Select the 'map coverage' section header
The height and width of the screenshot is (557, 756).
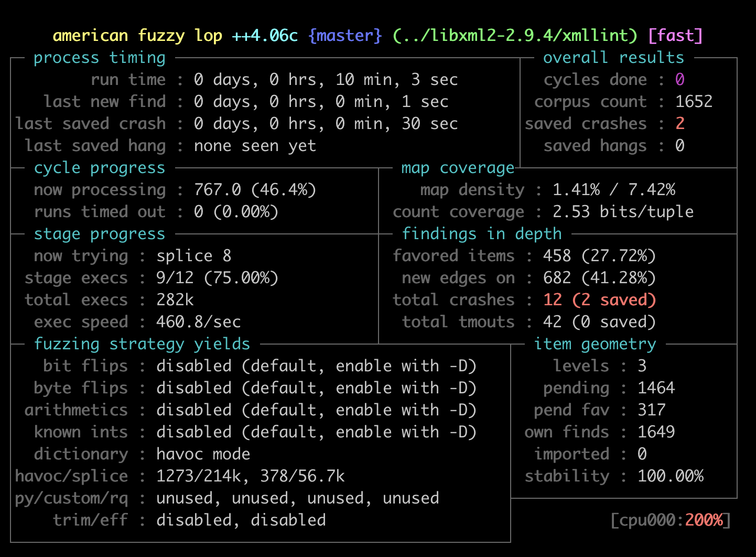(x=458, y=168)
